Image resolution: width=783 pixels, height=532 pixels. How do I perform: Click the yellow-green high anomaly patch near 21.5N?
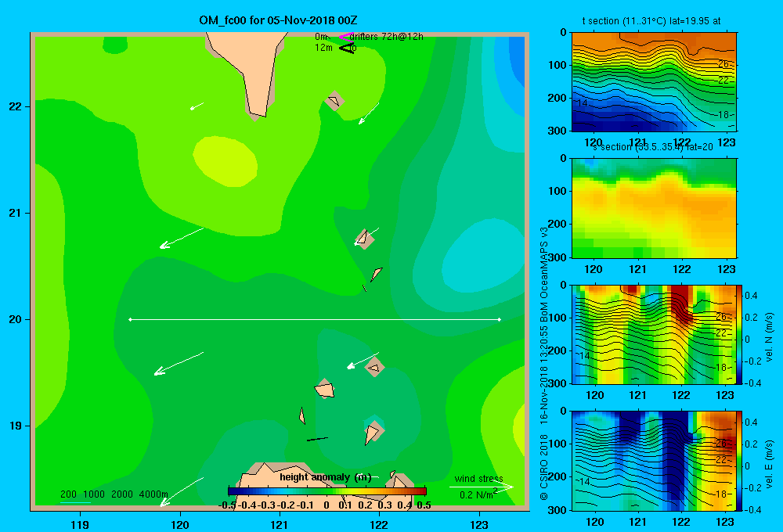[226, 162]
